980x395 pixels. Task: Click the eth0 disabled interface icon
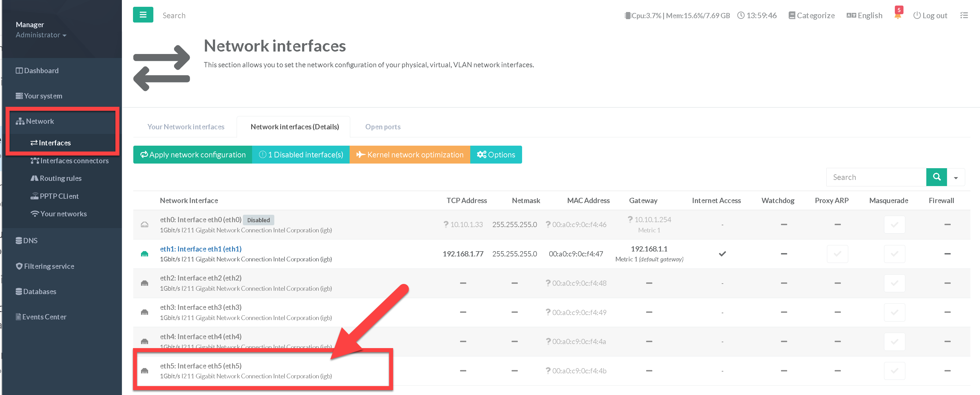coord(145,225)
